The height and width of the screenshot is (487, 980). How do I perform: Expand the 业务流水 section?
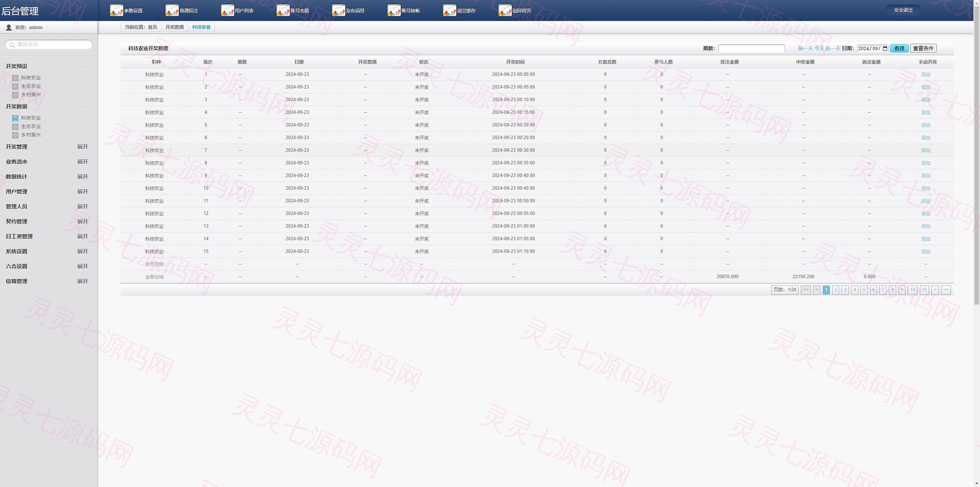(83, 162)
